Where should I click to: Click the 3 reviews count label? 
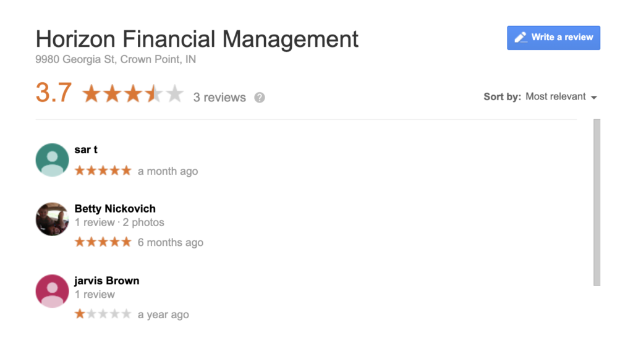tap(219, 98)
